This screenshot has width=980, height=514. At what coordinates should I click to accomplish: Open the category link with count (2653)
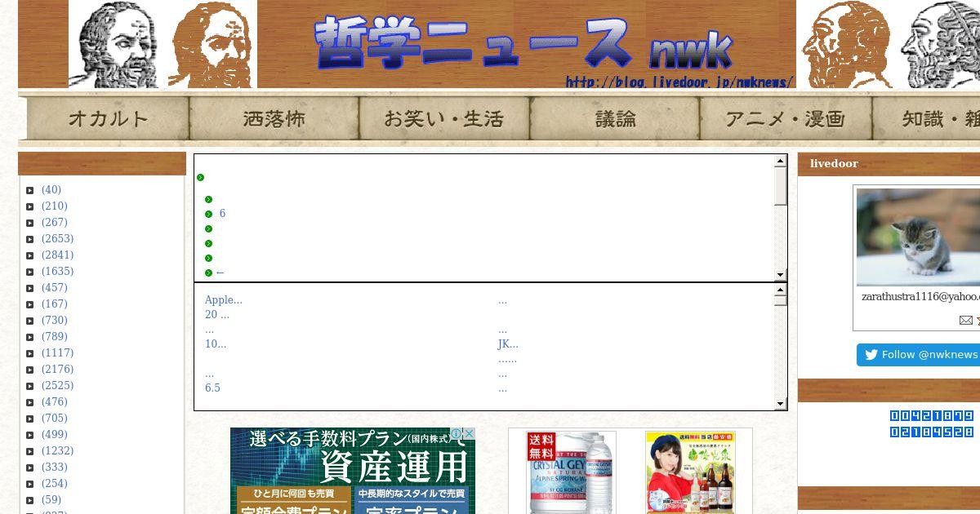tap(58, 239)
